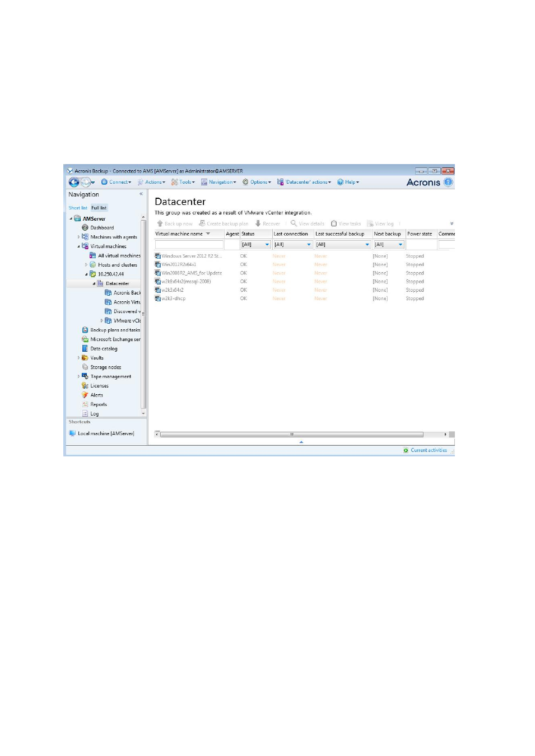Click the Microsoft Exchange servers icon
The image size is (535, 756).
(x=85, y=339)
